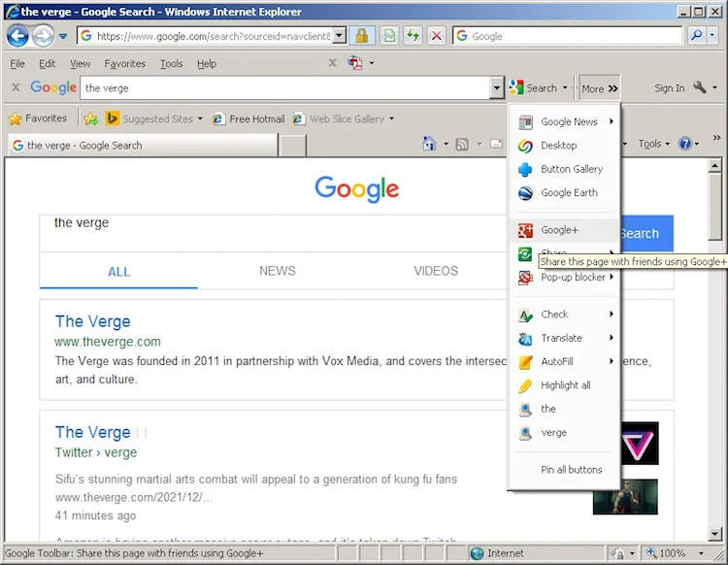
Task: Click Sign In on Google Toolbar
Action: click(669, 88)
